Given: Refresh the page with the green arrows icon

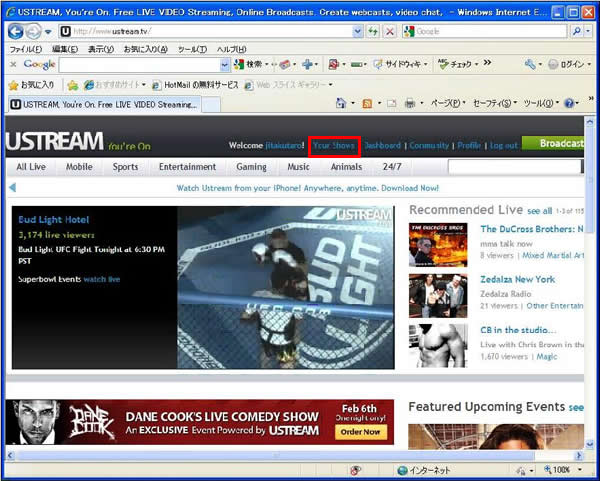Looking at the screenshot, I should (373, 31).
